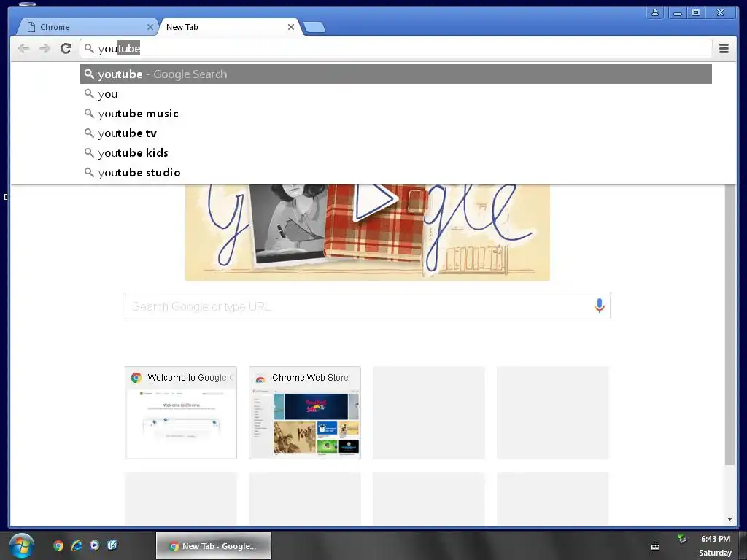Click the address bar containing youtube
747x560 pixels.
395,49
